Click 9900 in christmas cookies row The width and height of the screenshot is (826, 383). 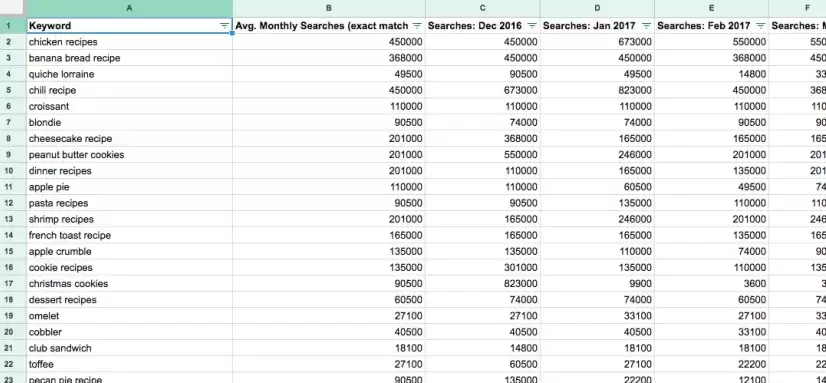coord(597,283)
